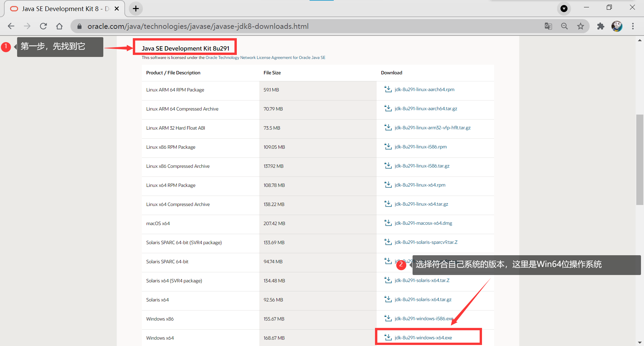Open Oracle Technology Network License Agreement link
The width and height of the screenshot is (644, 346).
265,58
